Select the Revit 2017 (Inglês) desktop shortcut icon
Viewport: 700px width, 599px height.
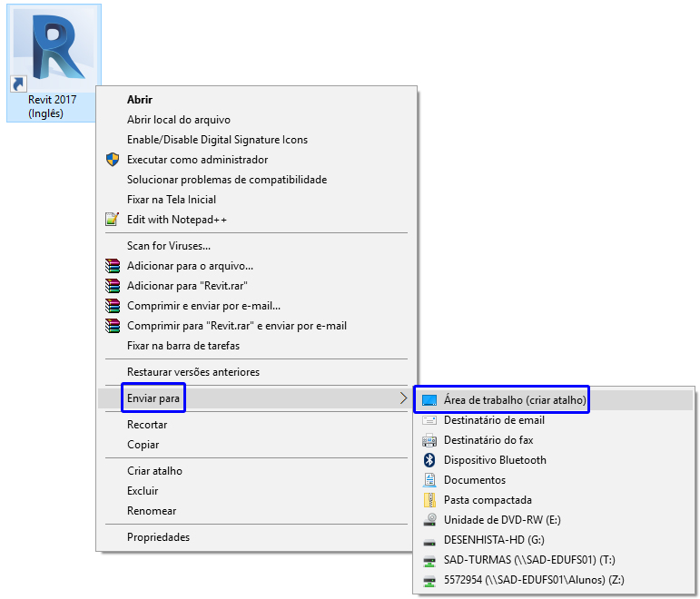coord(54,63)
